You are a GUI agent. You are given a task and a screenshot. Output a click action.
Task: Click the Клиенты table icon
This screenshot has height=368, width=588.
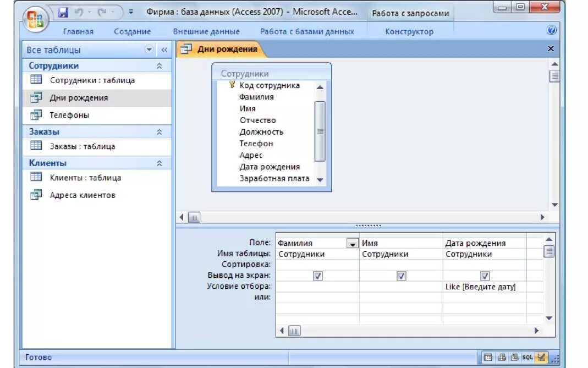[36, 177]
